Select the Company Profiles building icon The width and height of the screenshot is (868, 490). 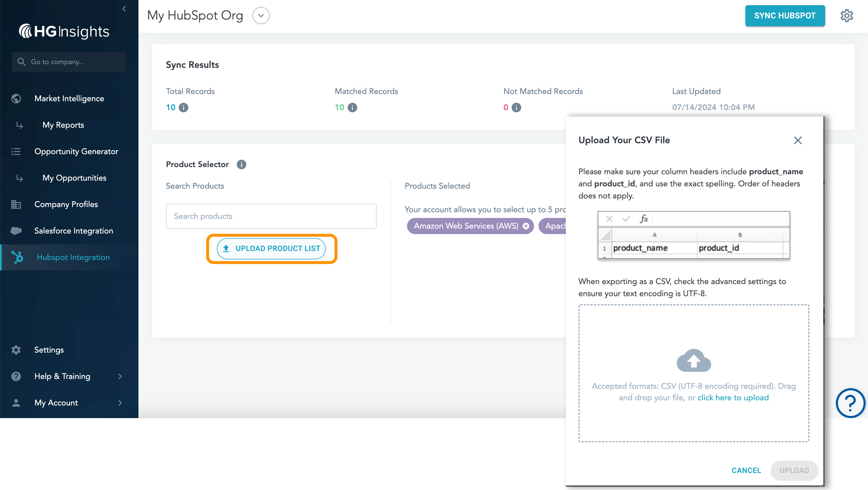pyautogui.click(x=16, y=204)
